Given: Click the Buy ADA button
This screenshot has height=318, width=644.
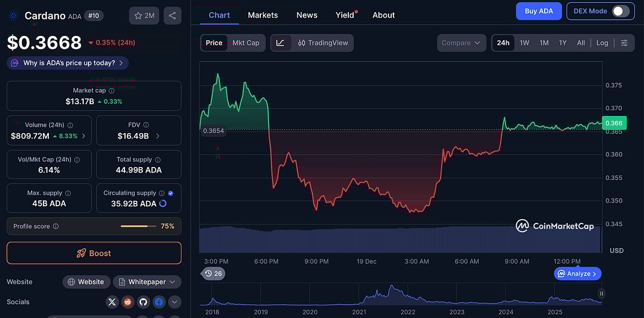Looking at the screenshot, I should click(539, 11).
